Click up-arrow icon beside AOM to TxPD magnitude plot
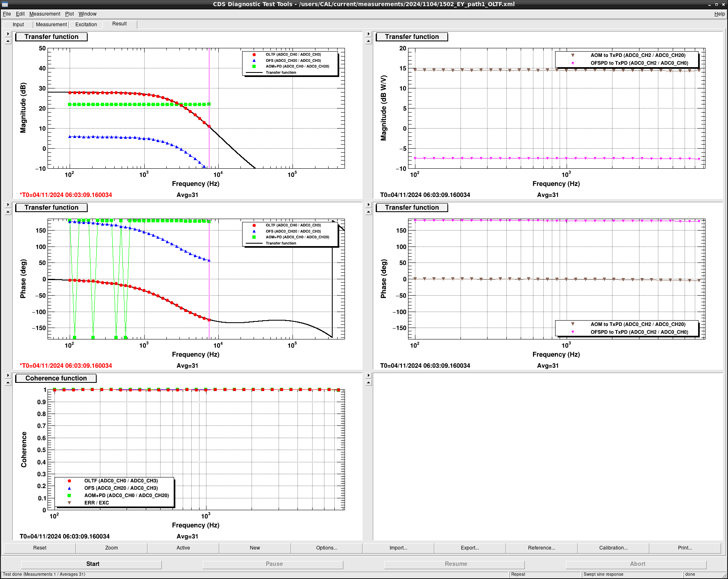Viewport: 728px width, 579px height. coord(368,41)
